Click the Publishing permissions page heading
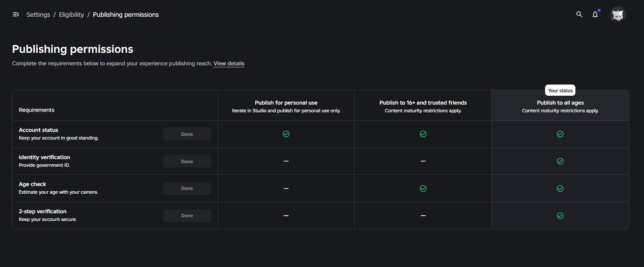Image resolution: width=644 pixels, height=267 pixels. [x=73, y=49]
